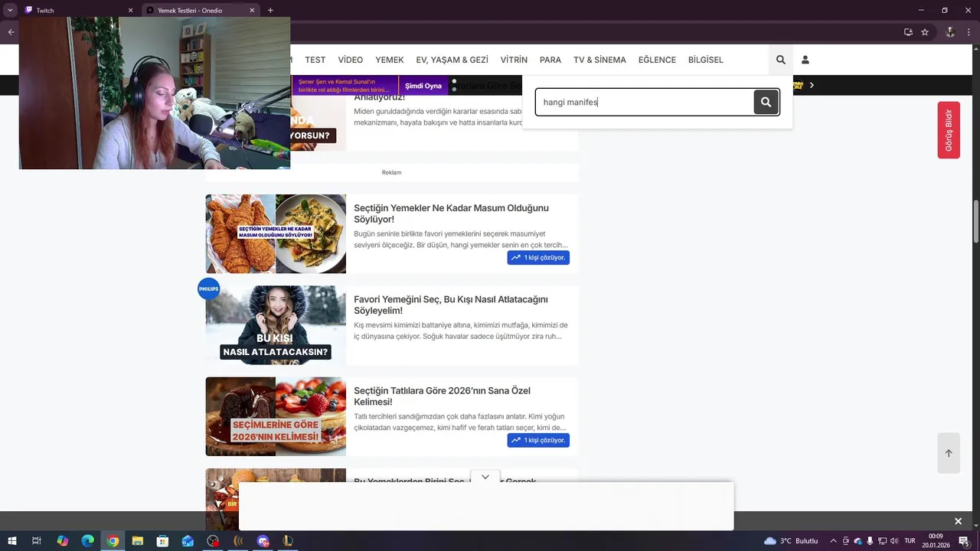The width and height of the screenshot is (980, 551).
Task: Switch to the Twitch tab
Action: (x=77, y=10)
